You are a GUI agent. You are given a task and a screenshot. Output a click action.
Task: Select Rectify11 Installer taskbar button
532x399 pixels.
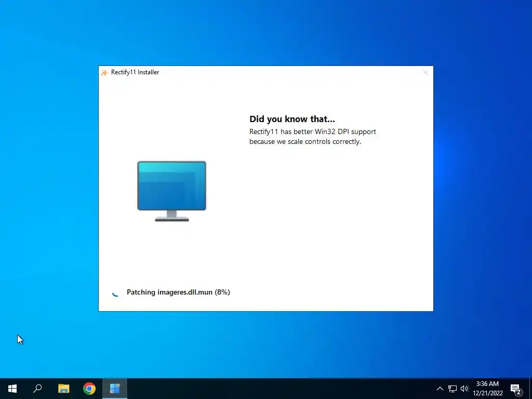pyautogui.click(x=115, y=389)
